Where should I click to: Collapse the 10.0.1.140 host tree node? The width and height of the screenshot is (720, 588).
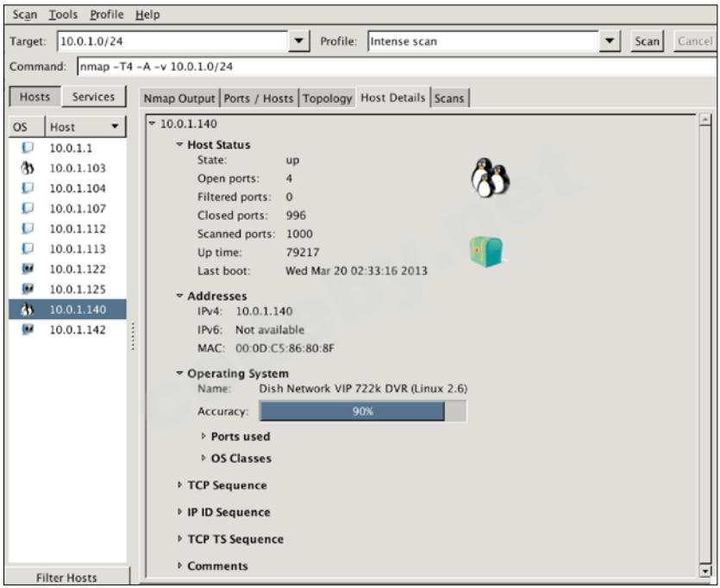(152, 123)
